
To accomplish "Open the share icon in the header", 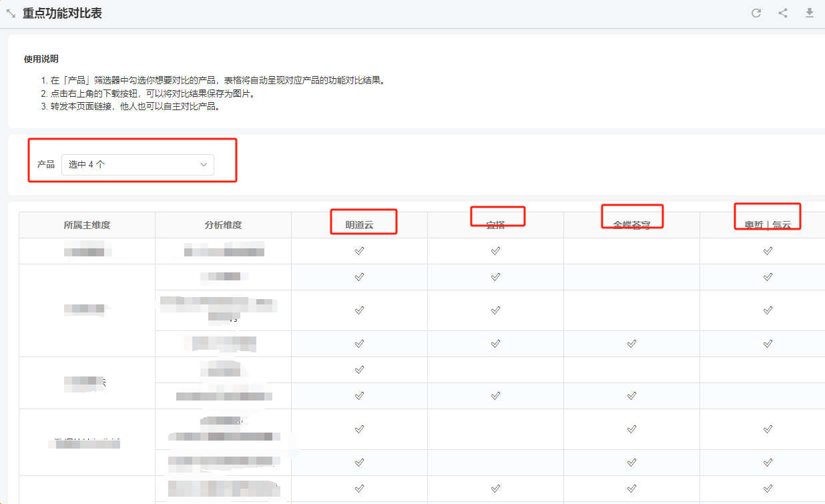I will (x=783, y=13).
